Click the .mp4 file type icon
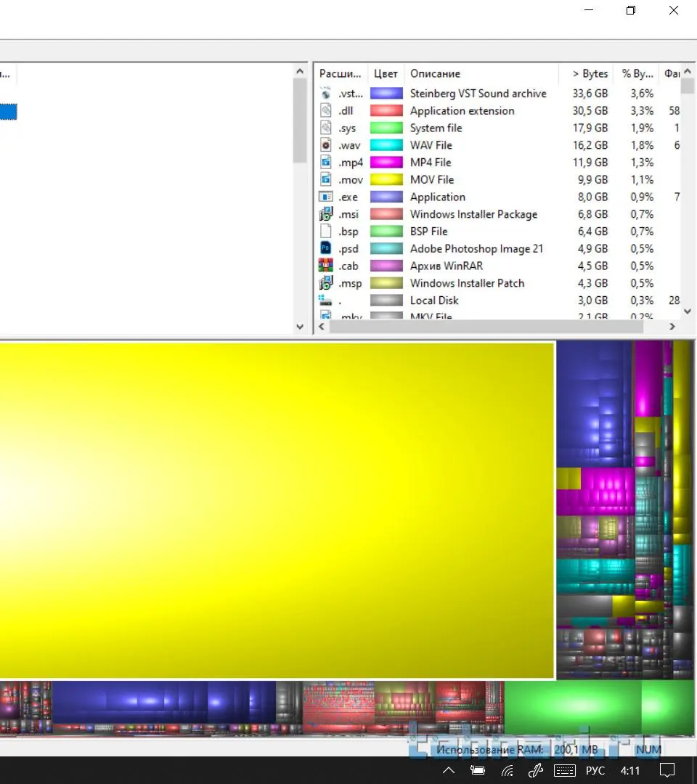The image size is (697, 784). pos(325,163)
